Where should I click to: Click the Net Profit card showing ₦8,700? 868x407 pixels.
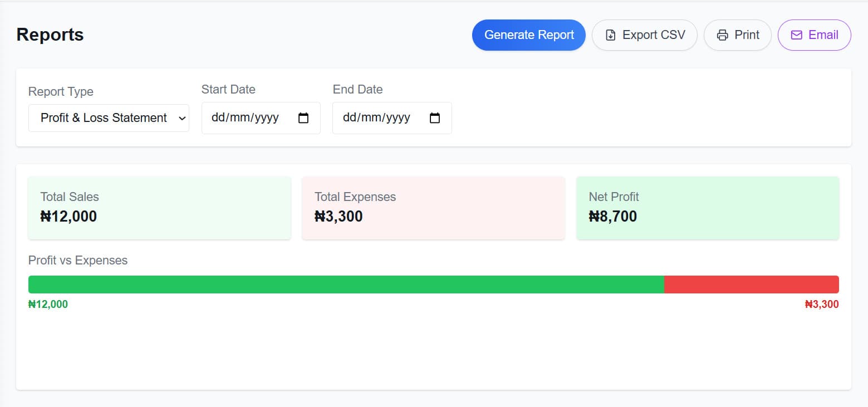point(707,207)
